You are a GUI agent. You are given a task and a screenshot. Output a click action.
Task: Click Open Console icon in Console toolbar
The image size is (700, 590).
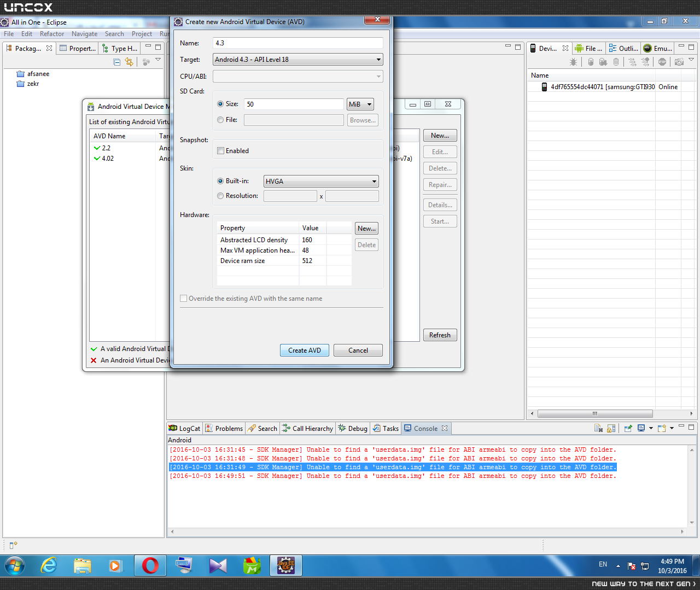(662, 428)
